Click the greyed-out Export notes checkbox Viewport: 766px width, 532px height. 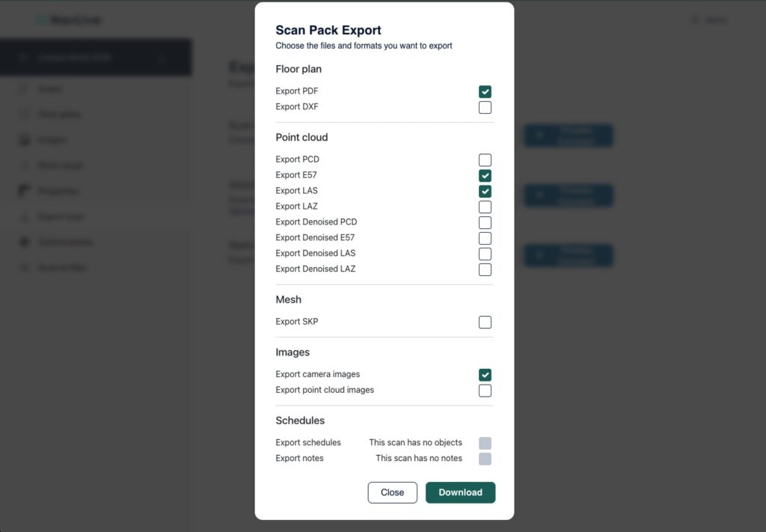pyautogui.click(x=485, y=459)
